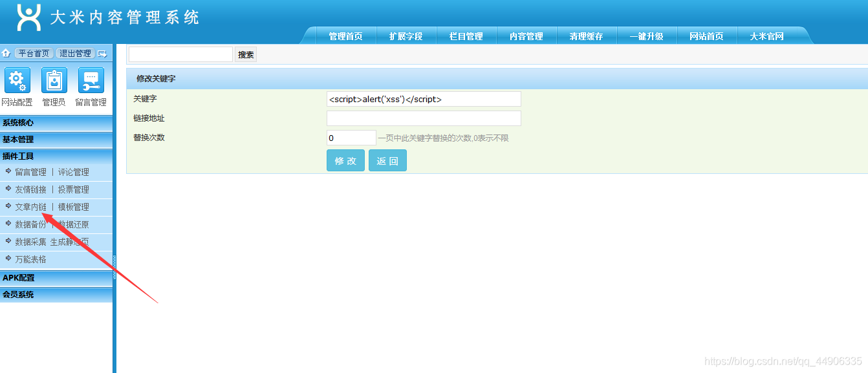Go to the 内容管理 tab
The height and width of the screenshot is (373, 868).
pyautogui.click(x=526, y=36)
